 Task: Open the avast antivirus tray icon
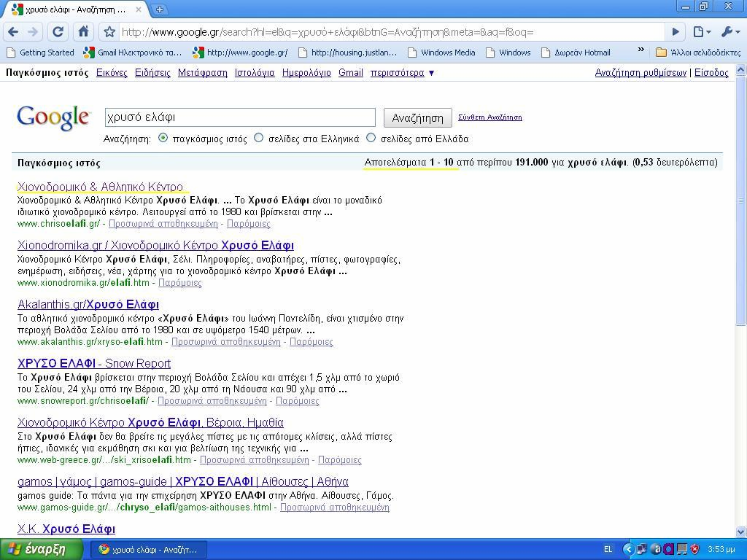pos(656,550)
